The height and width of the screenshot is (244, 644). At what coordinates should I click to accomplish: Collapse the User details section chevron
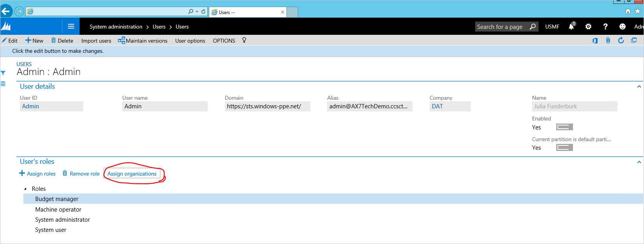[x=639, y=87]
